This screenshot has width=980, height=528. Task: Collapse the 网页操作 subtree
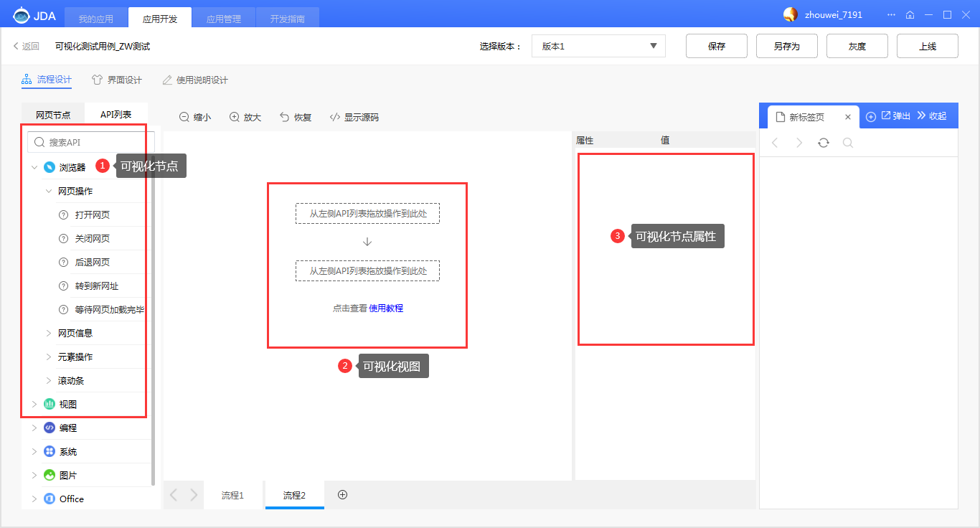pos(49,191)
